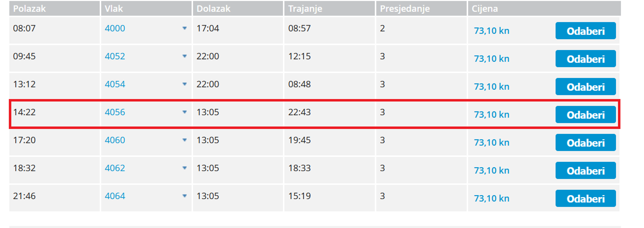Choose Odaberi for the 13:12 departure
The width and height of the screenshot is (644, 228).
(x=585, y=87)
